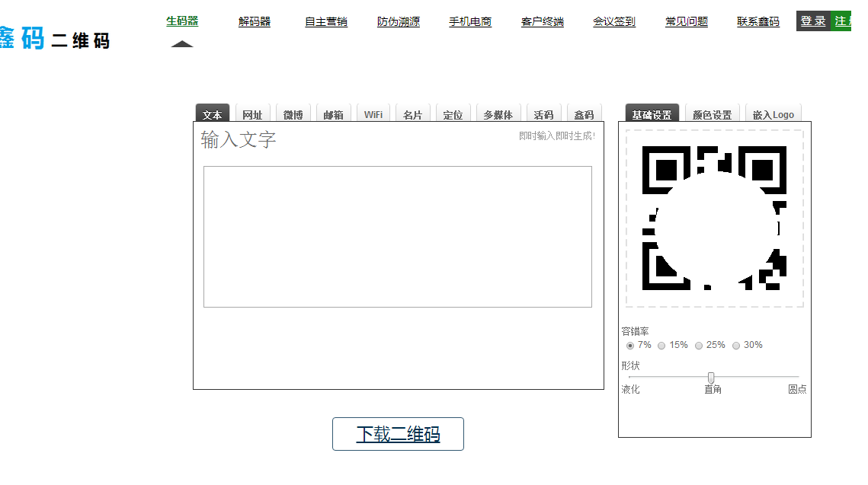Click the 即时输入即时生成 hint text

(557, 136)
